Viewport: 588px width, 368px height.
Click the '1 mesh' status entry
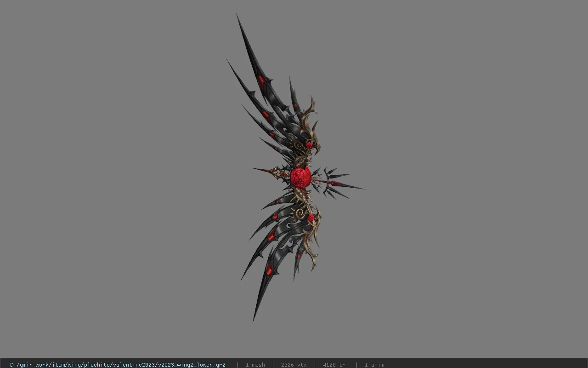[x=255, y=365]
